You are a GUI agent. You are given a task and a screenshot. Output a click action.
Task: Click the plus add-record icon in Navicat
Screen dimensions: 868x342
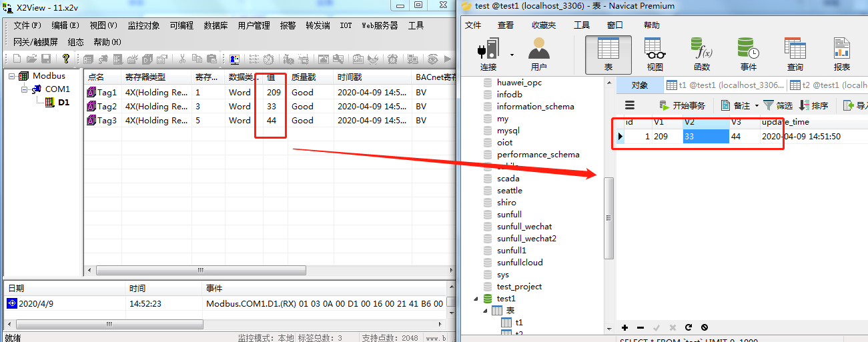pos(625,327)
